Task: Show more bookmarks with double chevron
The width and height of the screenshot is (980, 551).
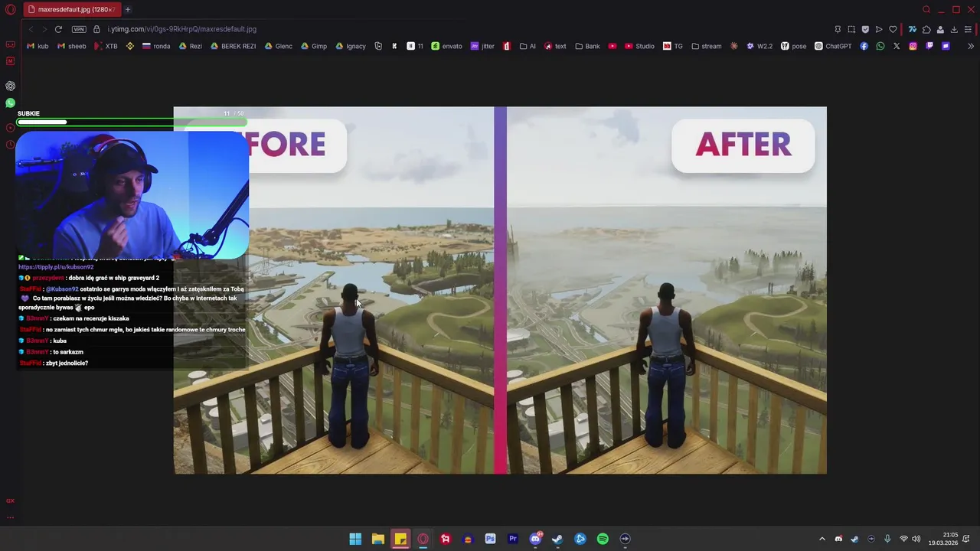Action: (971, 46)
